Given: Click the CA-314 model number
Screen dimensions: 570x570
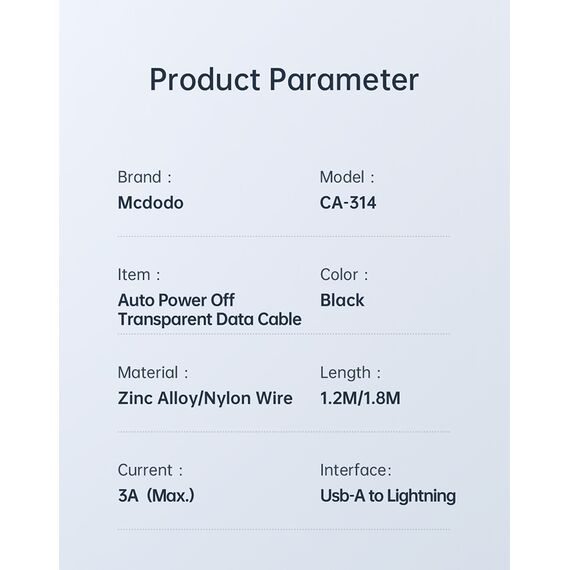Looking at the screenshot, I should [348, 202].
